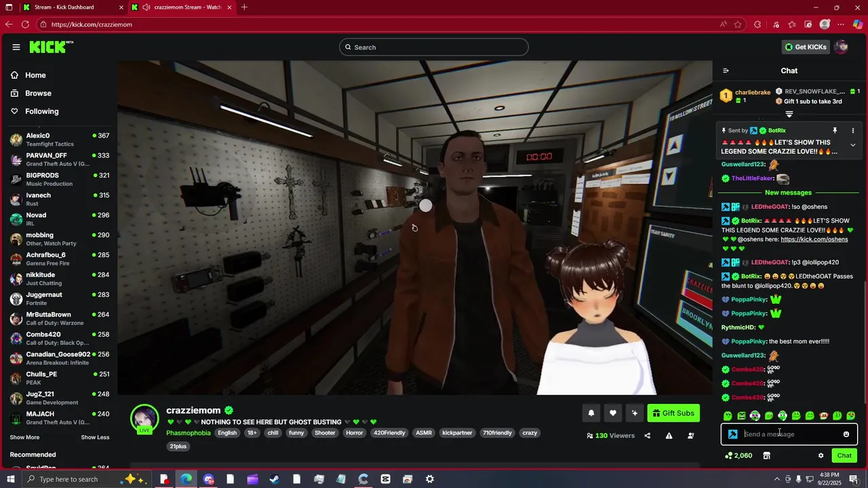Select the Horror tag
Image resolution: width=868 pixels, height=488 pixels.
(x=355, y=433)
